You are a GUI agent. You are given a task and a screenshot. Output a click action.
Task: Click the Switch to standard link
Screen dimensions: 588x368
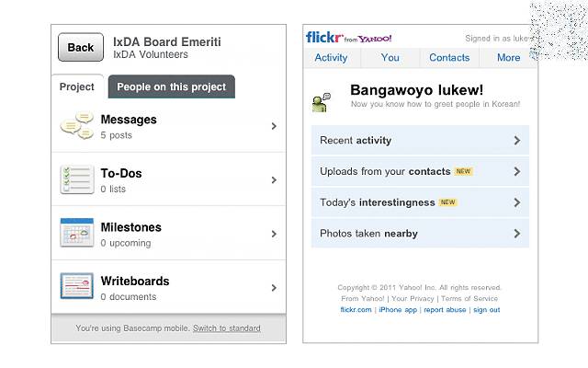(227, 328)
